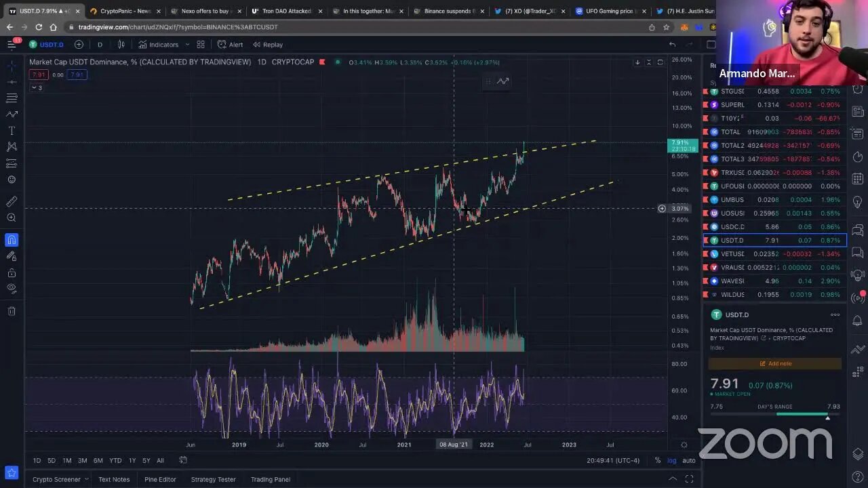
Task: Toggle hide all drawings eye icon
Action: tap(12, 289)
